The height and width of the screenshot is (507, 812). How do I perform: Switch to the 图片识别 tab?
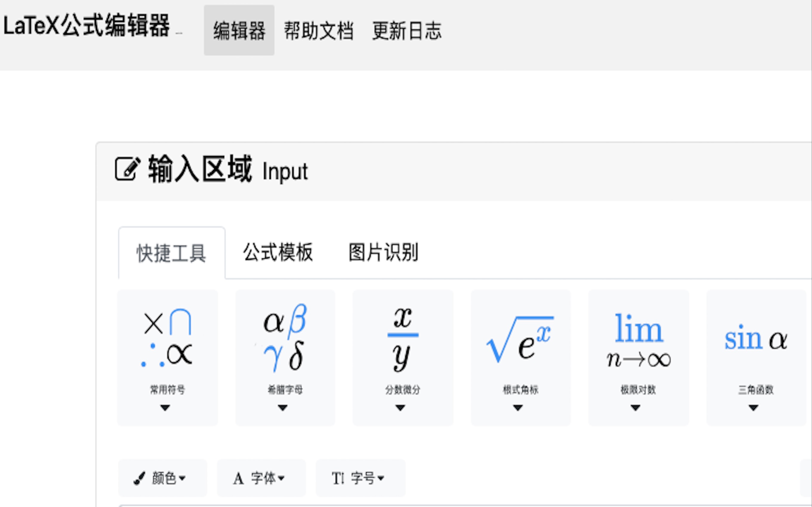[x=383, y=252]
